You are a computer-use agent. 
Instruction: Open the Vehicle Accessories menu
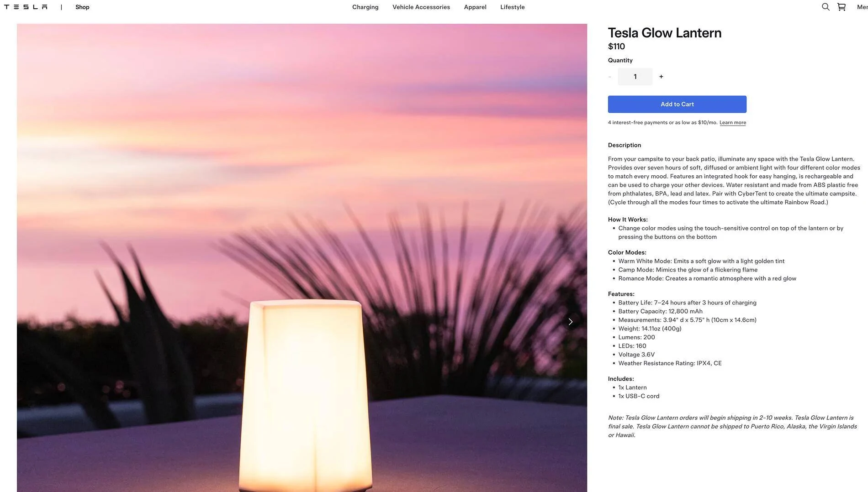(421, 7)
